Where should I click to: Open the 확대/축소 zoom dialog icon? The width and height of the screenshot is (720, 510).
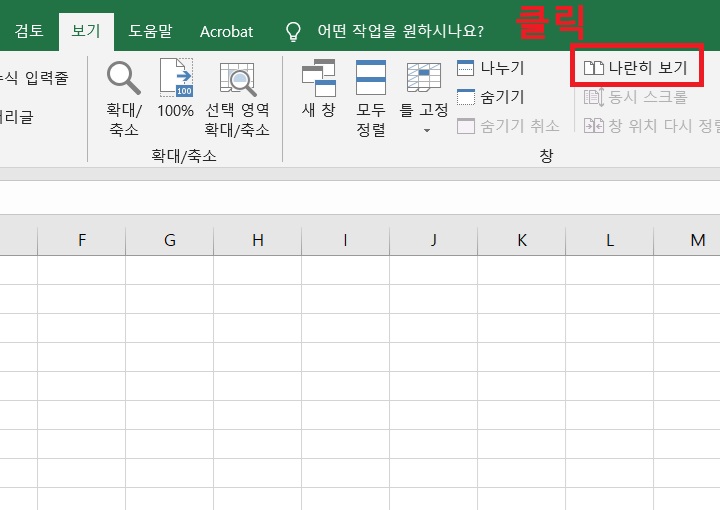[x=124, y=78]
